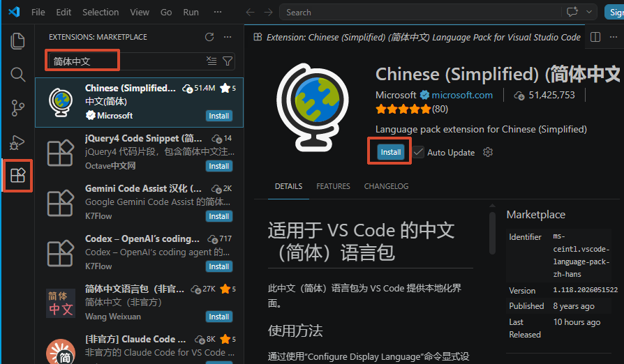Click the Sign in button at top right
Screen dimensions: 624x364
(614, 13)
